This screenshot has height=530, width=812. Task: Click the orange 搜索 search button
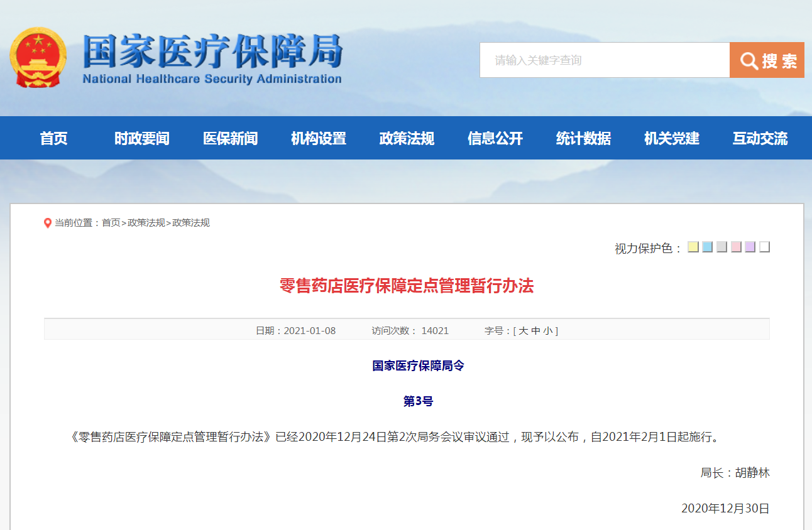click(x=767, y=60)
